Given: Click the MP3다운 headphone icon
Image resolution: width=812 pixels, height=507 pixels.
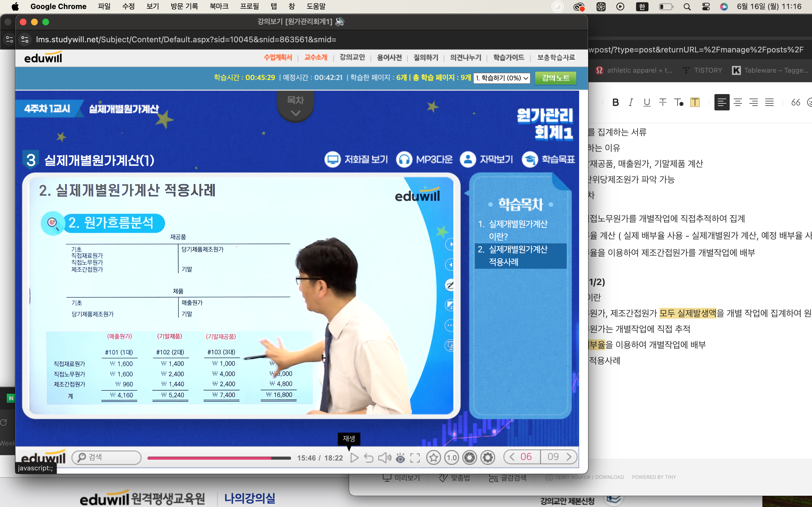Looking at the screenshot, I should (404, 159).
